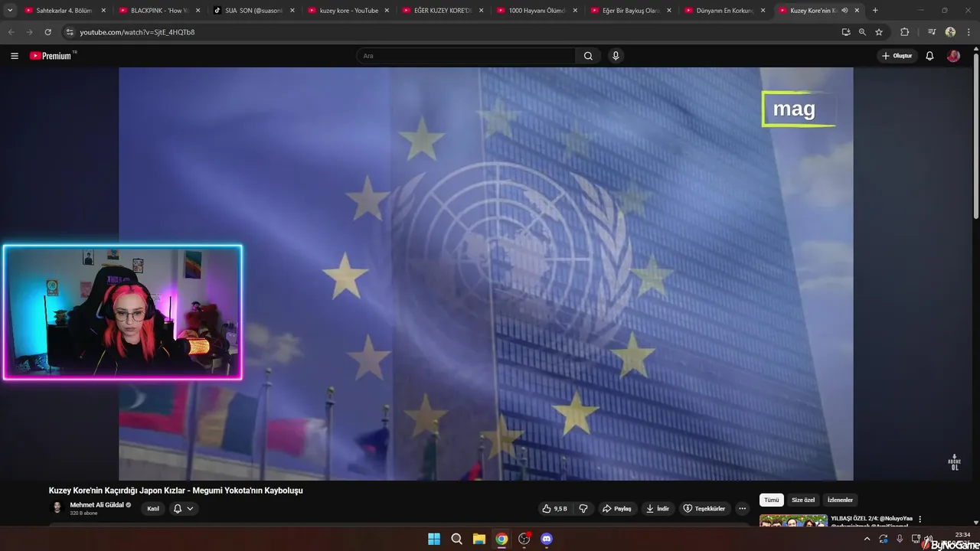Screen dimensions: 980x551
Task: Open Discord from the taskbar
Action: (x=547, y=539)
